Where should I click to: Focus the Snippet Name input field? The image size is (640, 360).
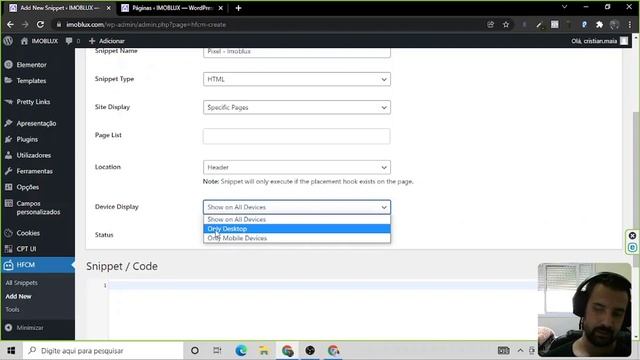(x=297, y=52)
